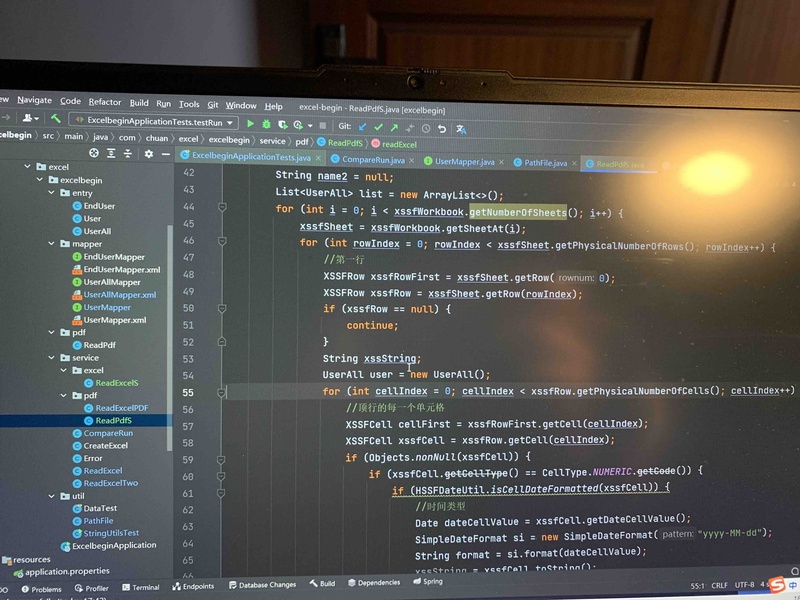This screenshot has height=600, width=800.
Task: Open the Database Changes tool window
Action: pyautogui.click(x=262, y=585)
